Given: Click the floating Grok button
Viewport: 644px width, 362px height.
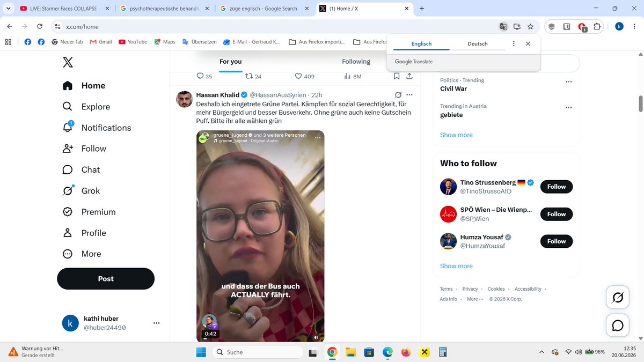Looking at the screenshot, I should coord(618,298).
